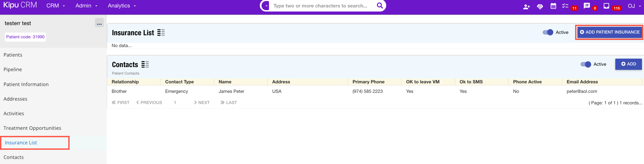The width and height of the screenshot is (644, 164).
Task: Click the add patient icon in the top bar
Action: 526,6
